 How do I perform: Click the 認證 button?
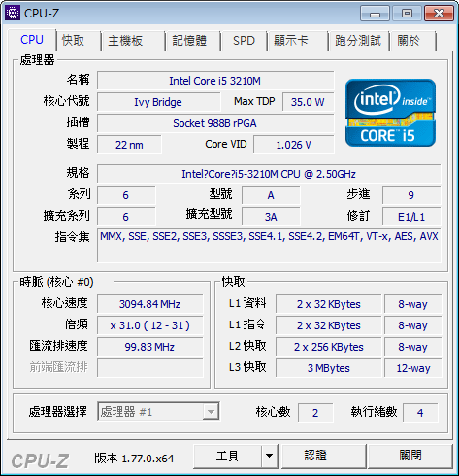[324, 456]
